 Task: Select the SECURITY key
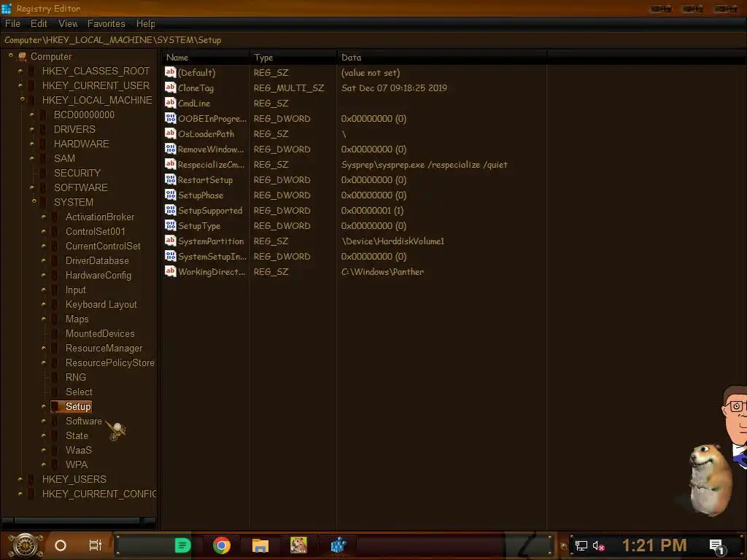77,173
